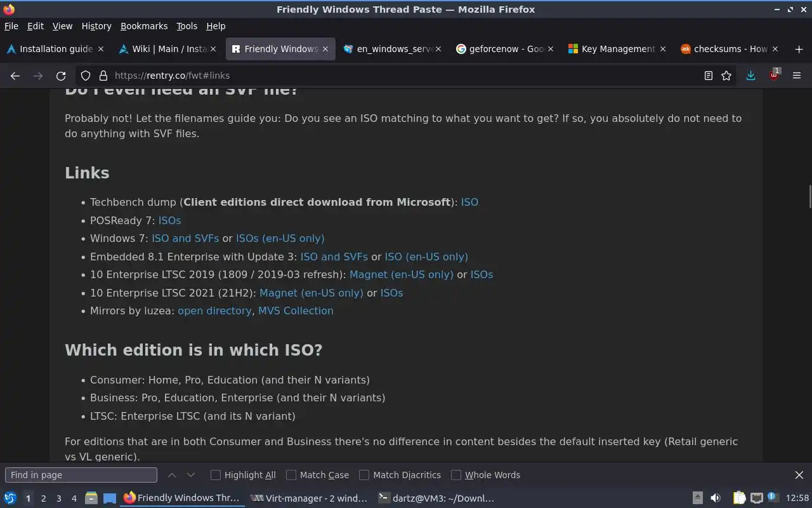Open the clipboard tray icon
Image resolution: width=812 pixels, height=508 pixels.
[739, 498]
